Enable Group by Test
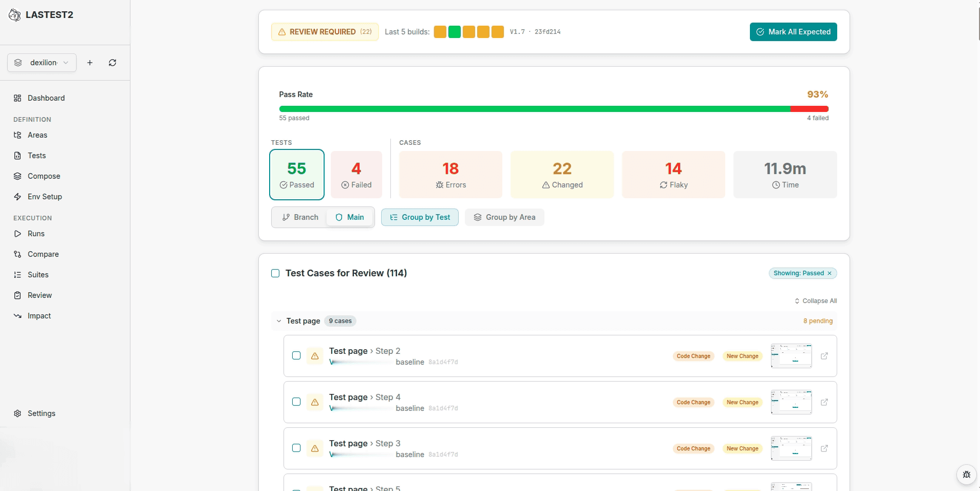980x491 pixels. pos(420,217)
